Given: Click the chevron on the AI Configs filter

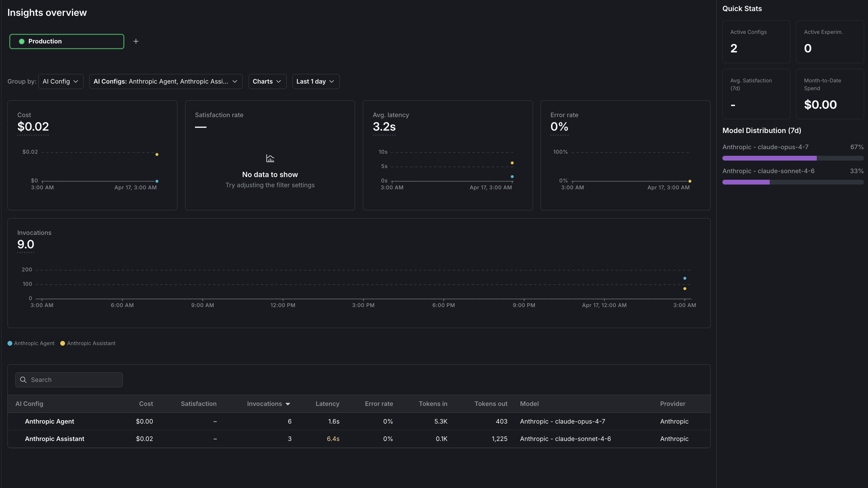Looking at the screenshot, I should click(x=235, y=81).
